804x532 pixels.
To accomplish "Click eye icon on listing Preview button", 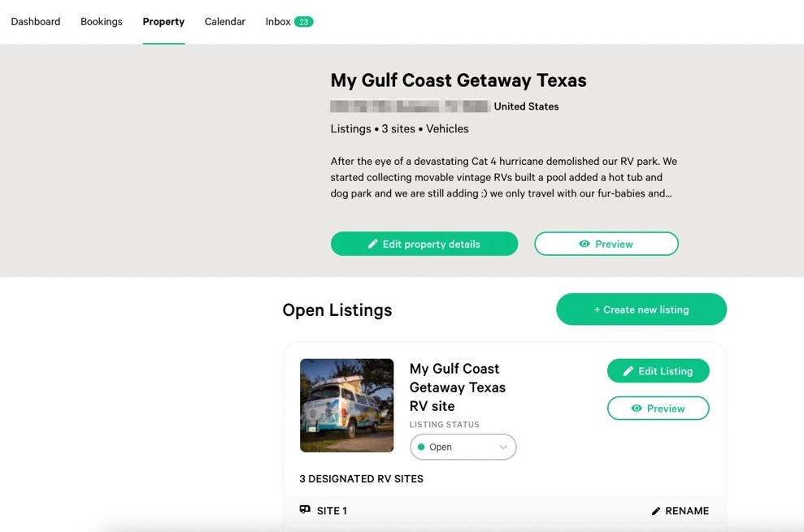I will click(637, 409).
